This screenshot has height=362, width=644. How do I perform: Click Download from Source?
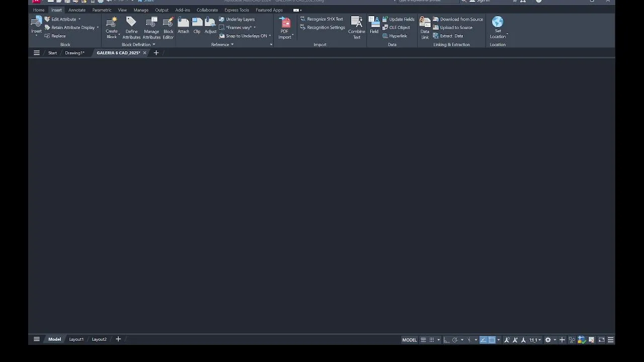click(x=458, y=19)
